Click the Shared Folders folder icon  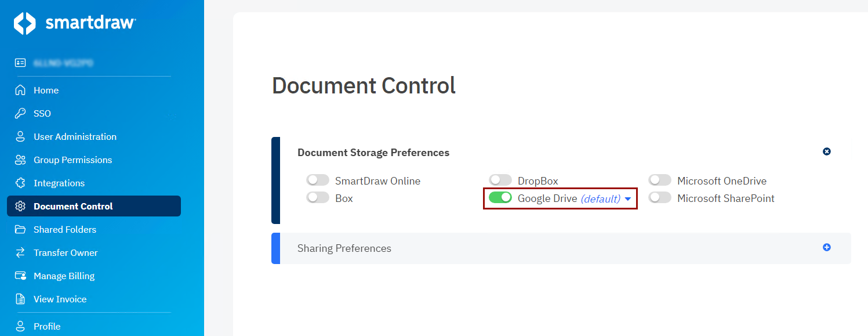20,229
